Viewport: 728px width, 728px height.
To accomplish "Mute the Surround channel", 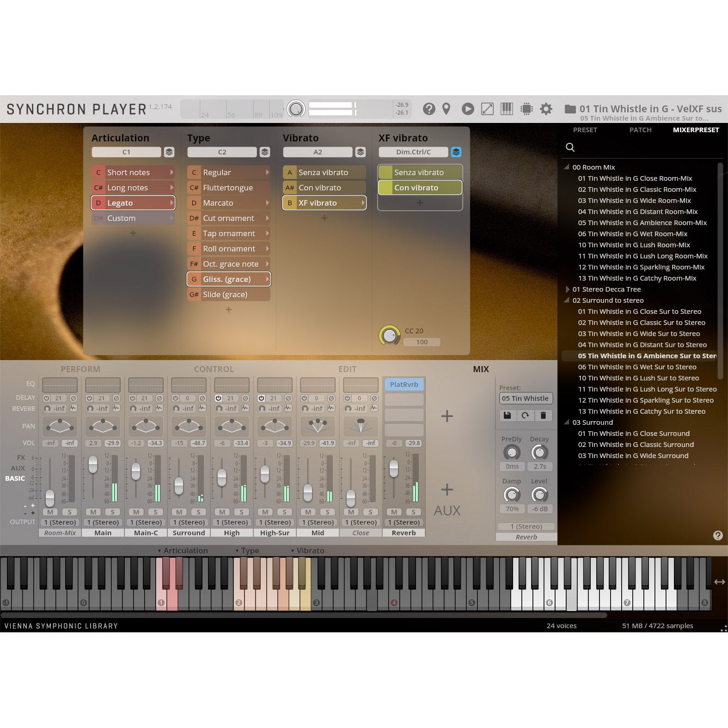I will point(179,512).
